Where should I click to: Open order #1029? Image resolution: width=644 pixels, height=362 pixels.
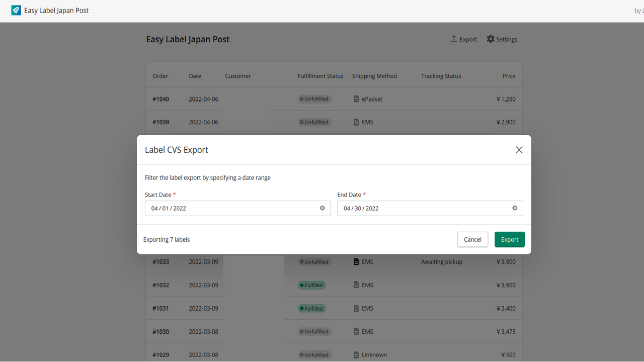click(160, 354)
